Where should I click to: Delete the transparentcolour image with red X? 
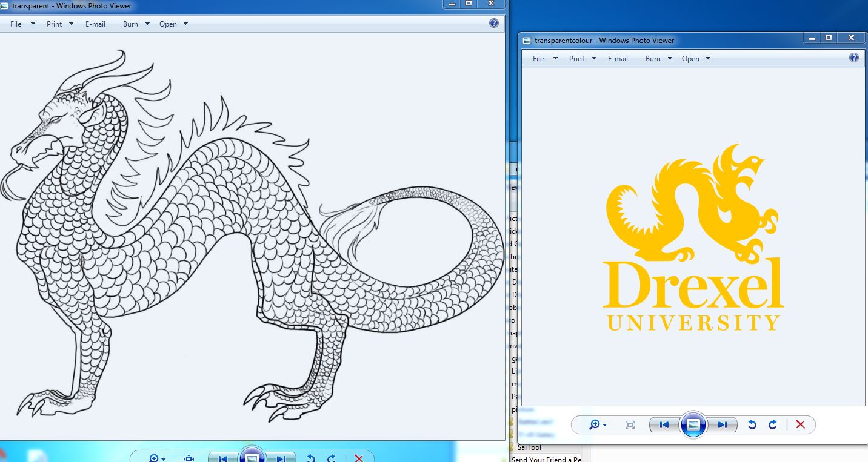coord(800,425)
